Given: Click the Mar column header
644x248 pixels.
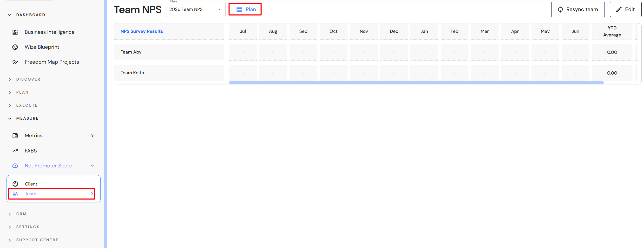Looking at the screenshot, I should [x=485, y=31].
